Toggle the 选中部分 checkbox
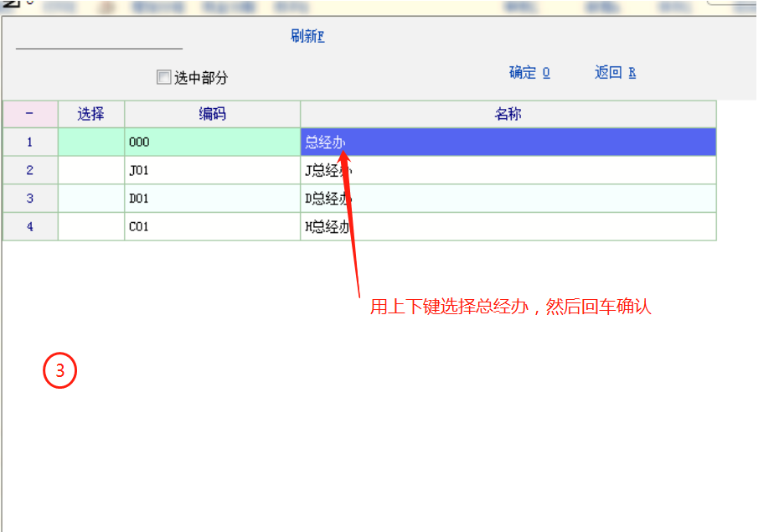Image resolution: width=779 pixels, height=532 pixels. click(163, 78)
